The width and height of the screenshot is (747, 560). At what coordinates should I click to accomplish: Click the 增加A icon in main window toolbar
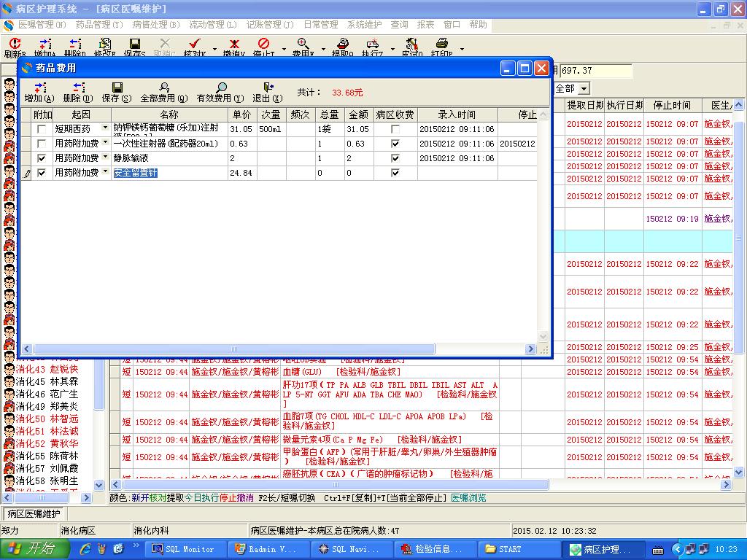click(x=44, y=44)
